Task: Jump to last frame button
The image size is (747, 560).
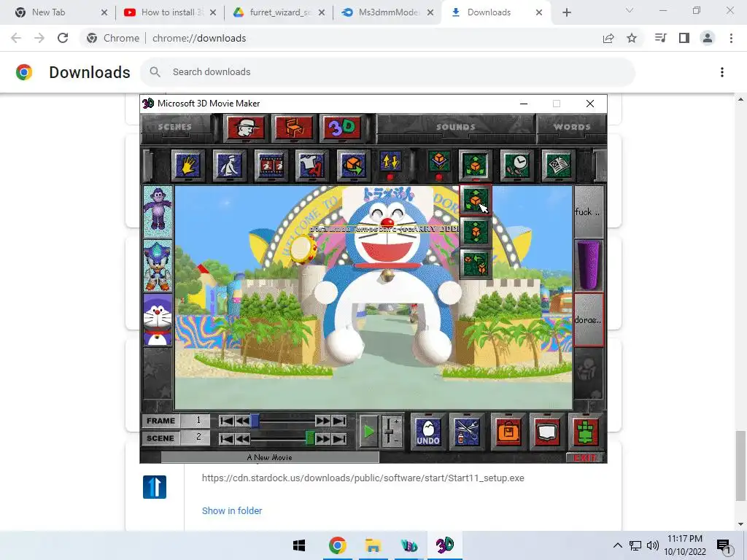Action: [339, 421]
